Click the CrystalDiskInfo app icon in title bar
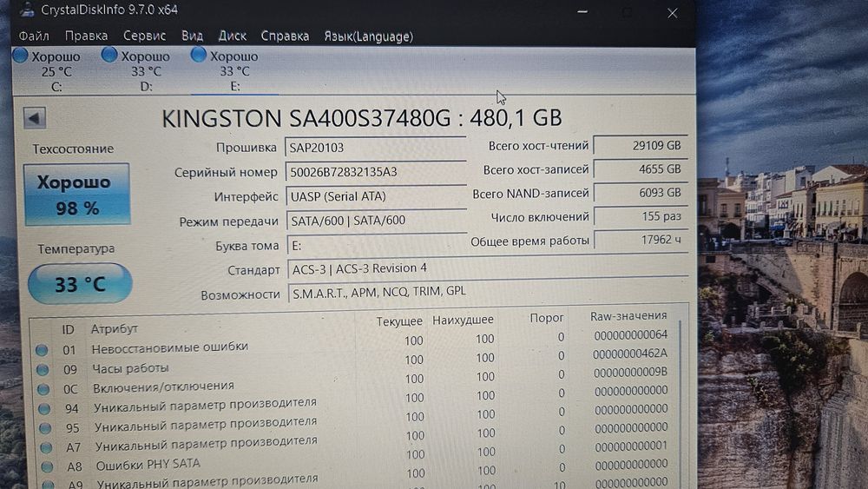 pyautogui.click(x=27, y=10)
